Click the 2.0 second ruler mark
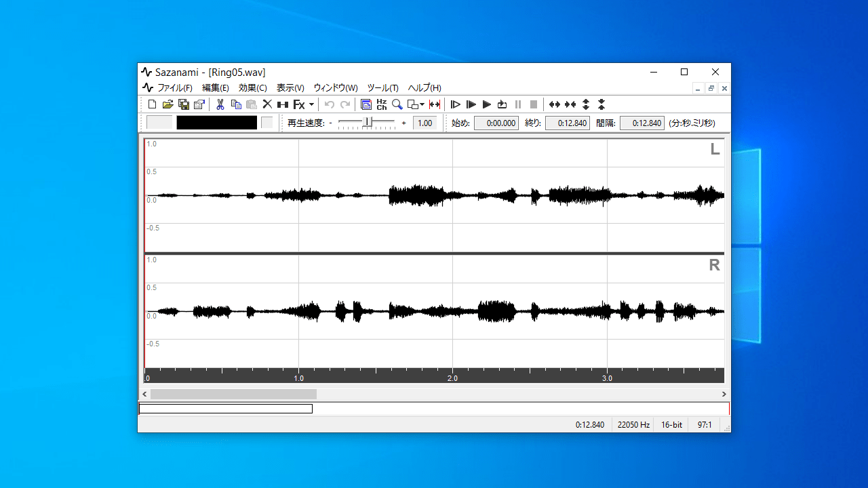The image size is (868, 488). pos(452,378)
